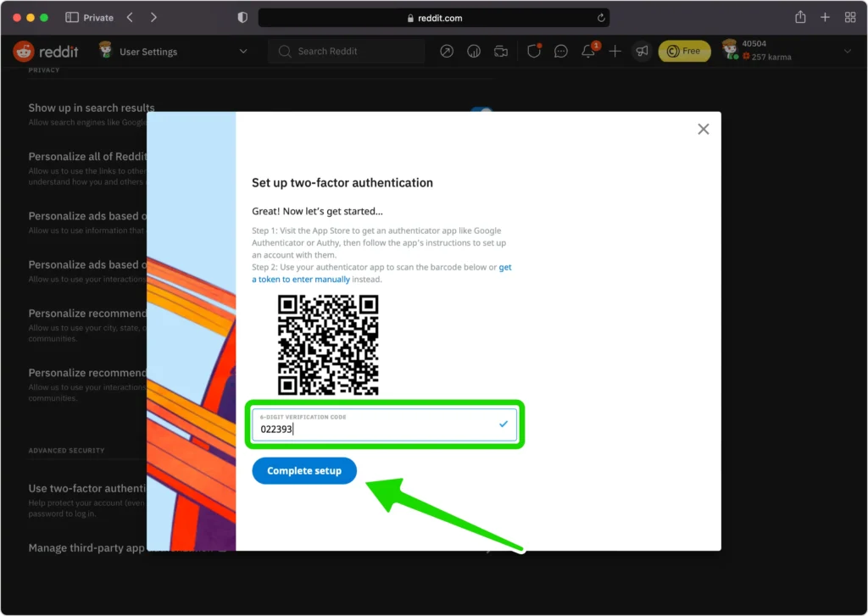Open the chat bubble icon

560,52
